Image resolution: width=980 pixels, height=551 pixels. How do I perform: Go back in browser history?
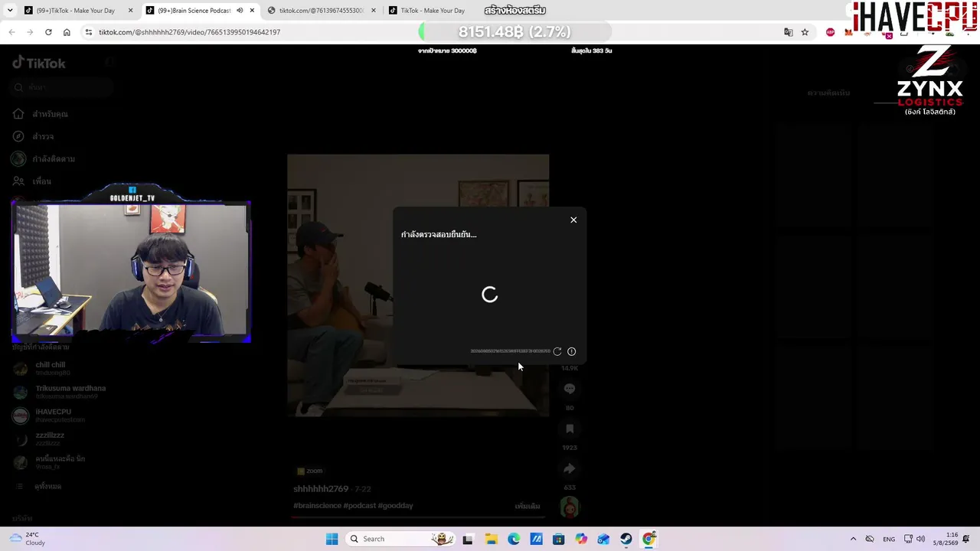11,32
